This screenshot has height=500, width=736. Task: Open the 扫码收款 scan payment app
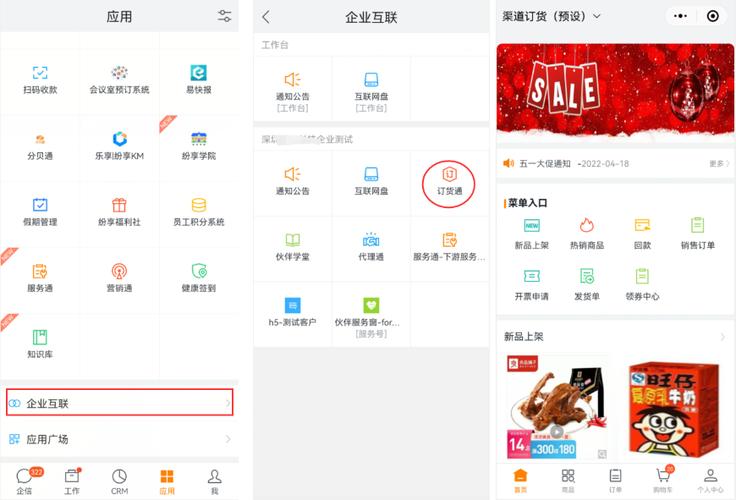pyautogui.click(x=40, y=78)
